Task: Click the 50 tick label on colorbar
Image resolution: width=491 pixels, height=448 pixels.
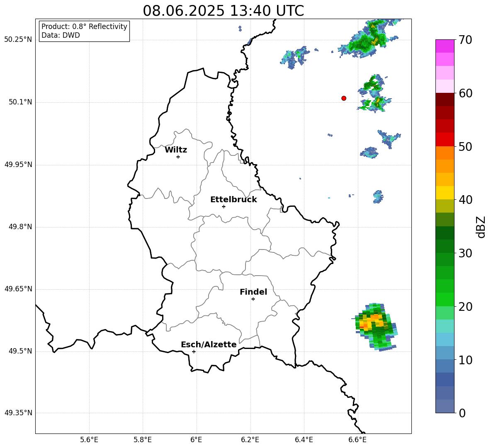Action: click(465, 146)
